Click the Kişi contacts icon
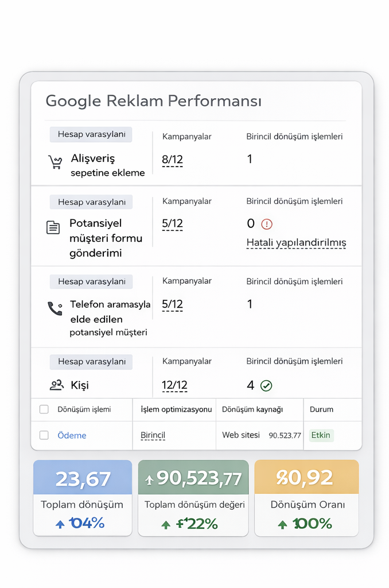The height and width of the screenshot is (588, 389). coord(57,385)
